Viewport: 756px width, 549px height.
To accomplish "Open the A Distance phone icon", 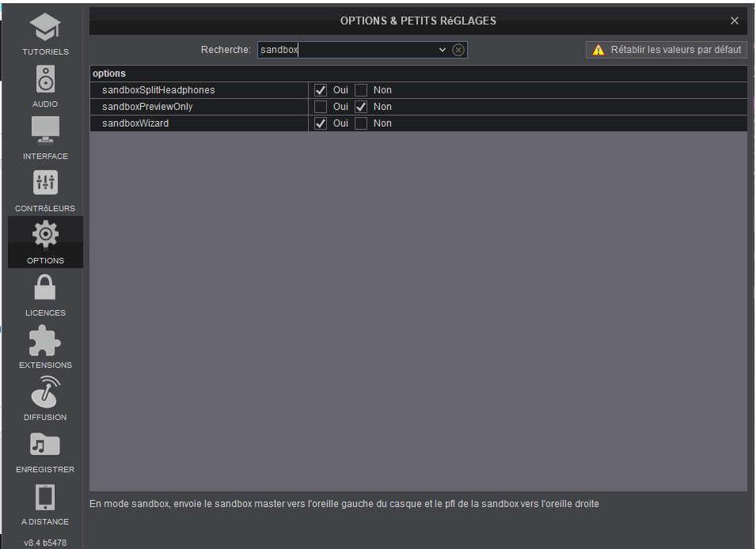I will (45, 497).
